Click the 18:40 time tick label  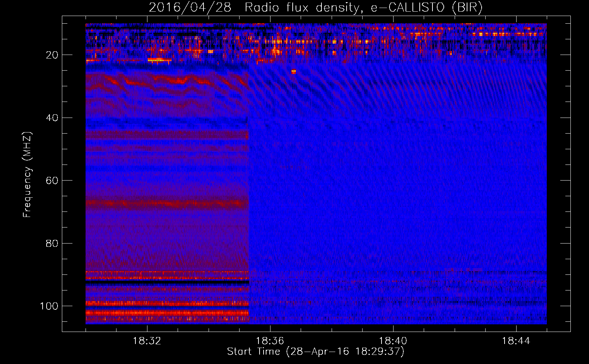393,341
